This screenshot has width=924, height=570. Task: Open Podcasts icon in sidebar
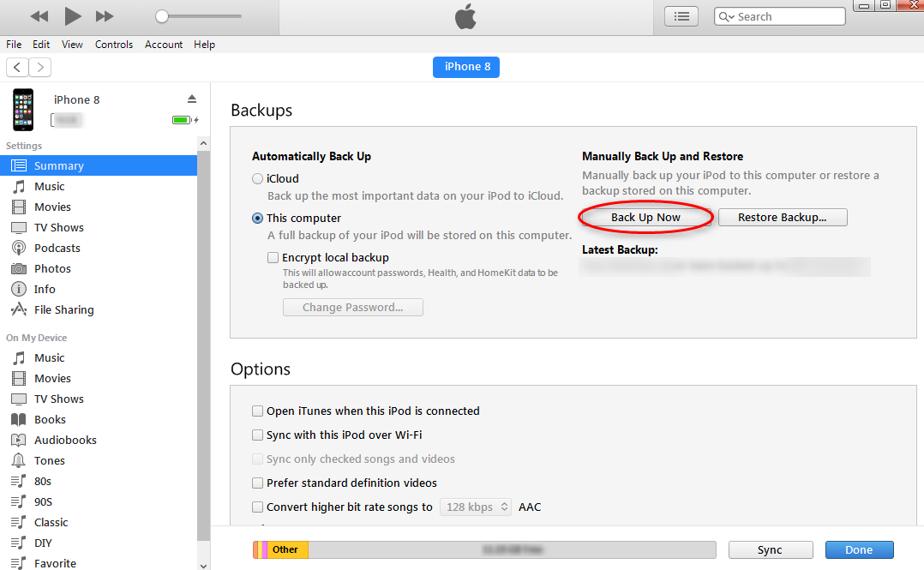coord(19,249)
